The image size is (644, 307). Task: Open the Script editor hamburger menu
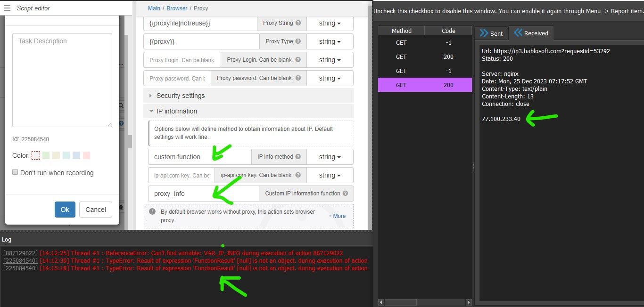(7, 8)
